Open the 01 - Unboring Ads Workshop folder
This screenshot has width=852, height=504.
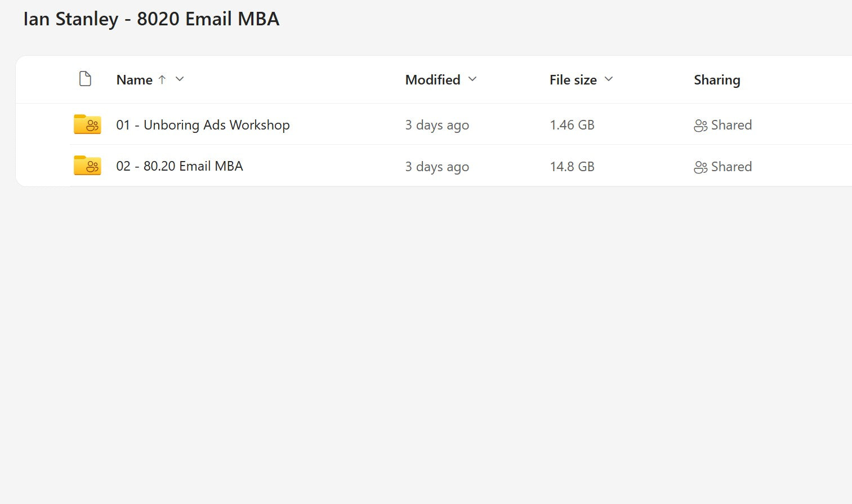(203, 125)
